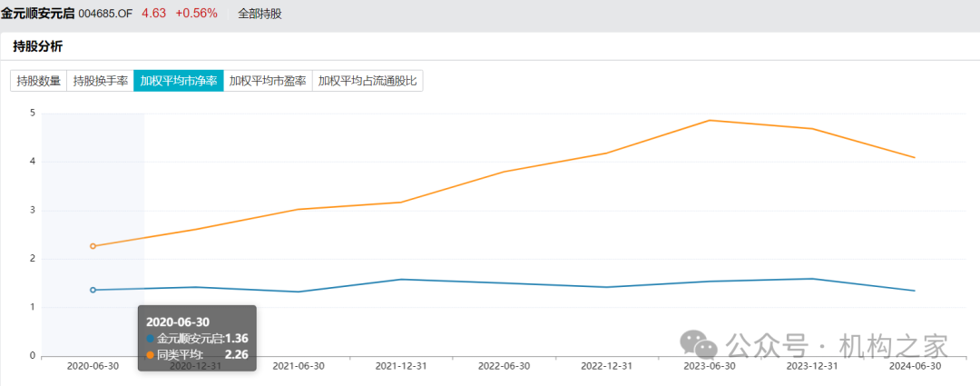Click the 2021-06-30 x-axis label
This screenshot has width=980, height=386.
tap(299, 367)
